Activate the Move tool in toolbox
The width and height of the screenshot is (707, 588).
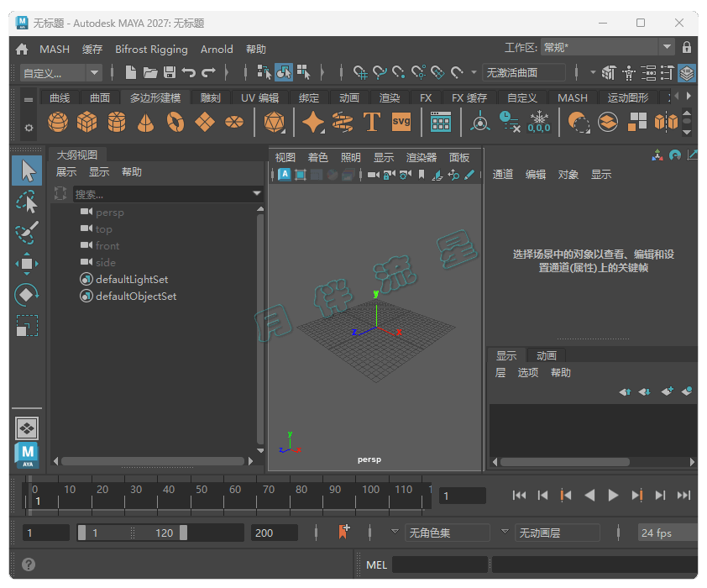[x=27, y=264]
